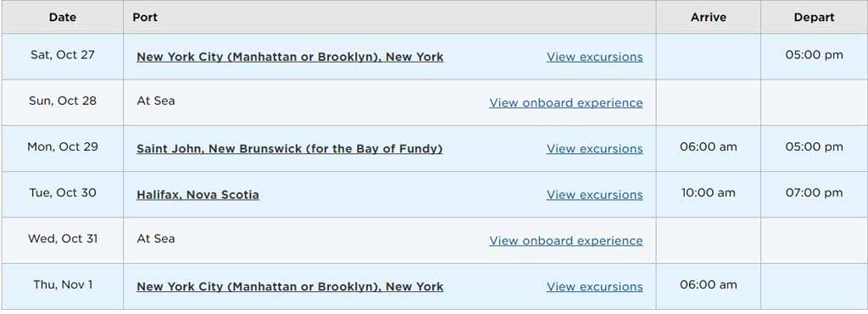The width and height of the screenshot is (868, 314).
Task: View onboard experience for Sun, Oct 28
Action: pos(565,102)
